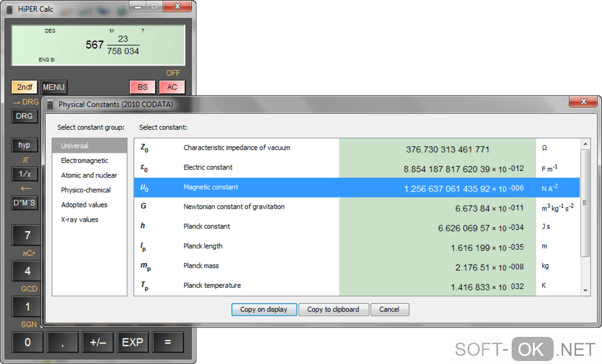Viewport: 602px width, 364px height.
Task: Click the constants list scrollbar thumb
Action: 585,203
